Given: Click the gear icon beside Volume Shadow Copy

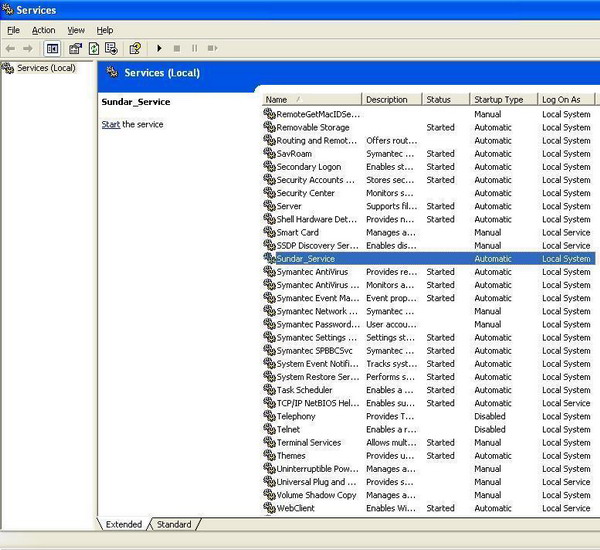Looking at the screenshot, I should (269, 495).
